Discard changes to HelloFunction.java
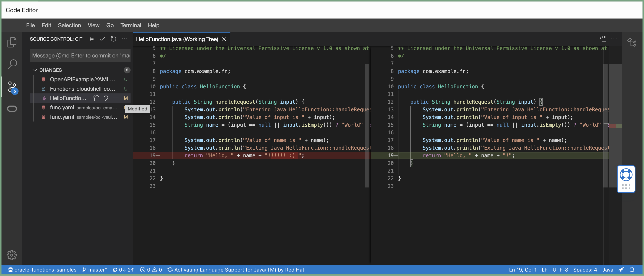Image resolution: width=644 pixels, height=276 pixels. (x=106, y=98)
